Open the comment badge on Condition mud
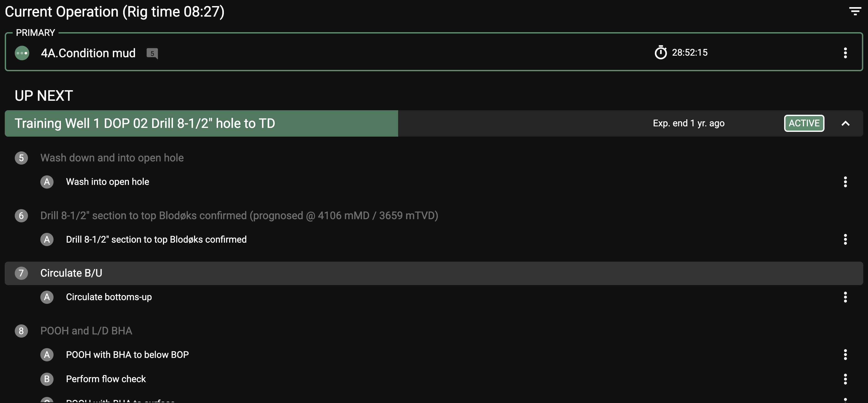Viewport: 868px width, 403px height. (152, 53)
